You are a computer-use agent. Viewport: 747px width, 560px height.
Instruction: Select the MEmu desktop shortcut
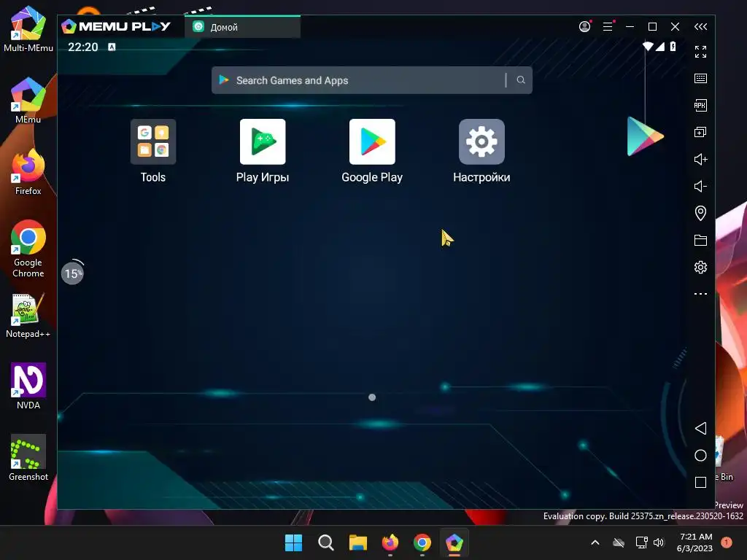28,101
